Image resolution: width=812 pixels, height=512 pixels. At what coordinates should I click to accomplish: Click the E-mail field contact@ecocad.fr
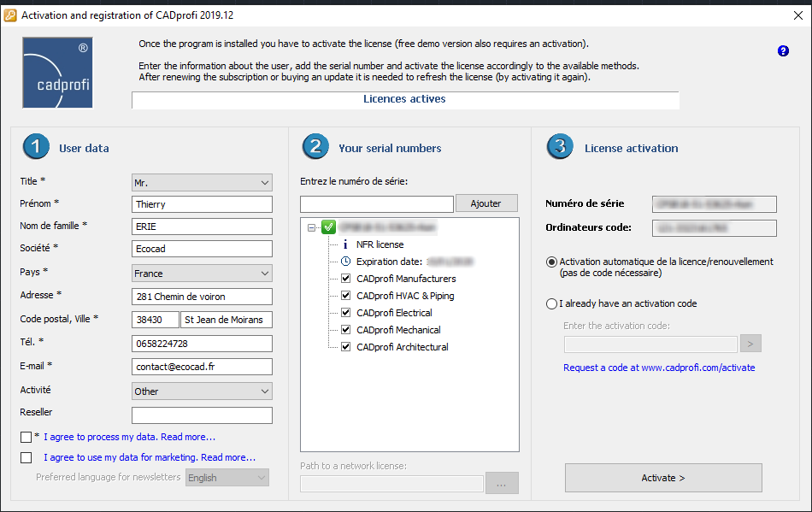pyautogui.click(x=202, y=367)
